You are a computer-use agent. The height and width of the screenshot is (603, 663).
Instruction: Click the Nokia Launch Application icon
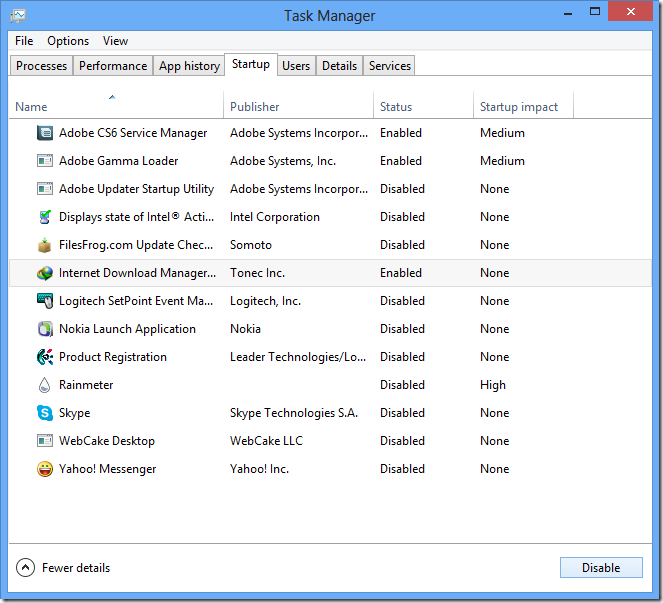45,329
